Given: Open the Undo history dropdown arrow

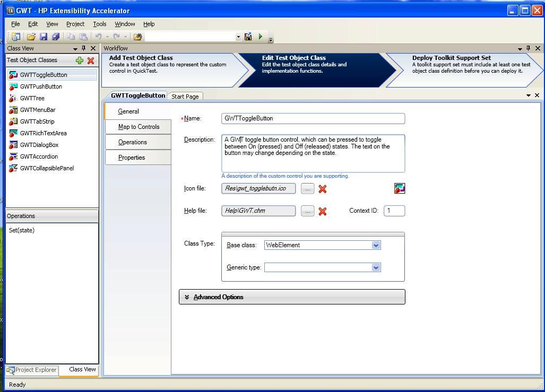Looking at the screenshot, I should tap(107, 37).
